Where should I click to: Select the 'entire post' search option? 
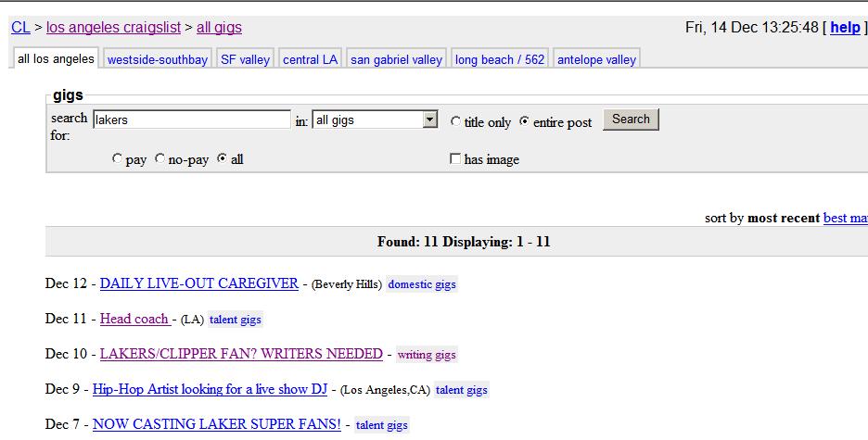click(525, 121)
